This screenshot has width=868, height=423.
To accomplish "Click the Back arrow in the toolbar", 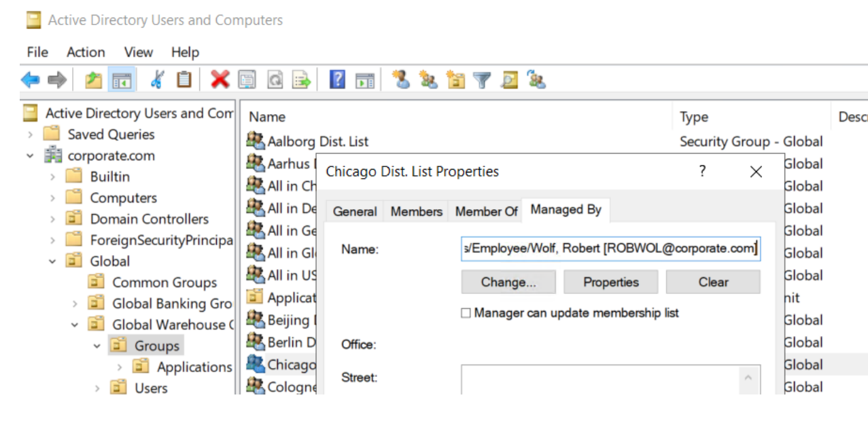I will (31, 80).
